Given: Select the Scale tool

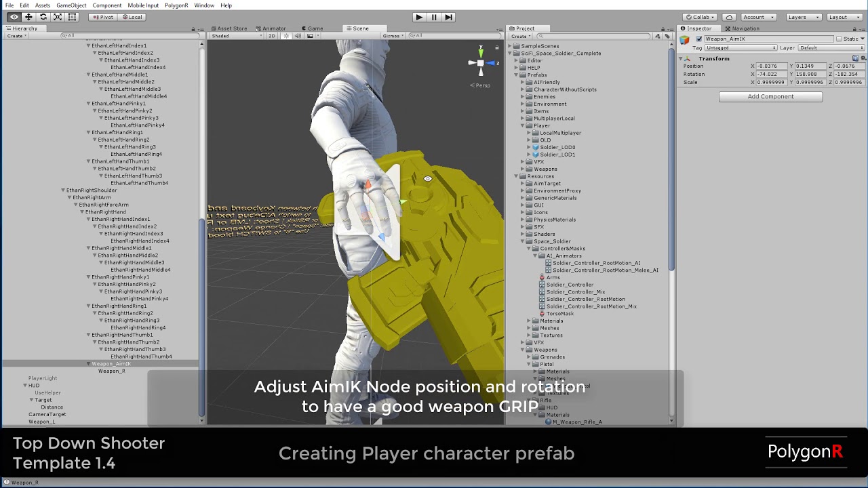Looking at the screenshot, I should click(58, 17).
